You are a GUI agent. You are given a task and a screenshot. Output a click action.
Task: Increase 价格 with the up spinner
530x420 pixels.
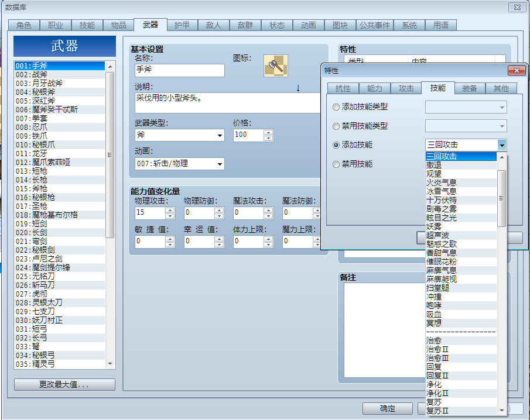point(268,132)
